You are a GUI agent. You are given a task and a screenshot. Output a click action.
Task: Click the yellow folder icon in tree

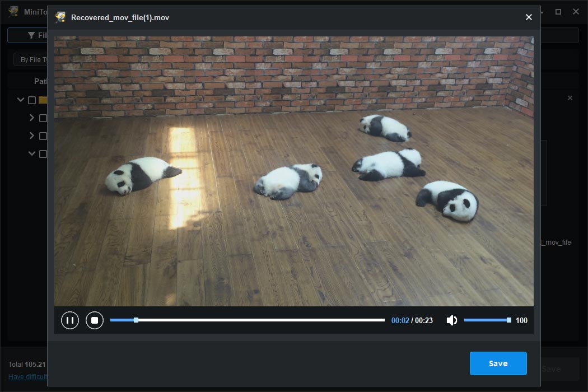tap(43, 100)
